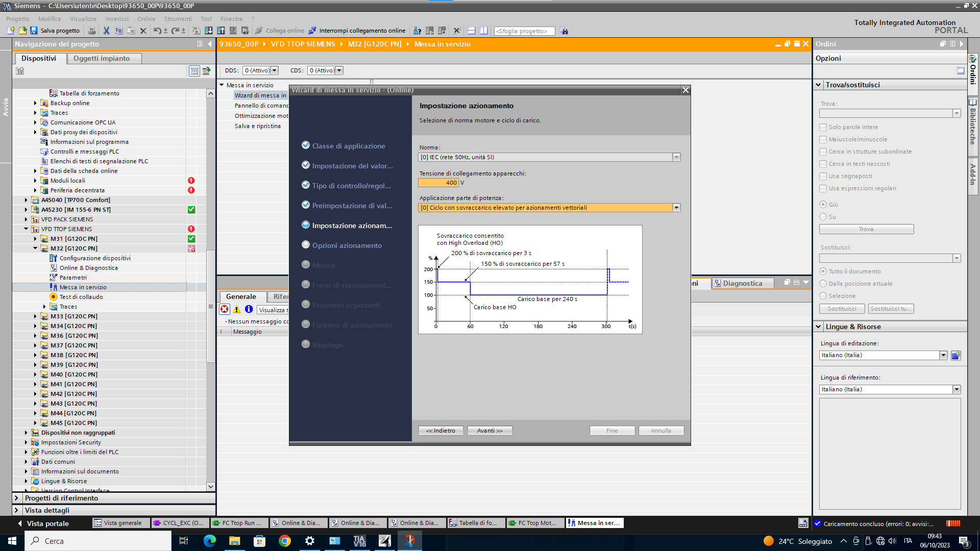Select Configurazione dispositivi tree item

point(94,258)
